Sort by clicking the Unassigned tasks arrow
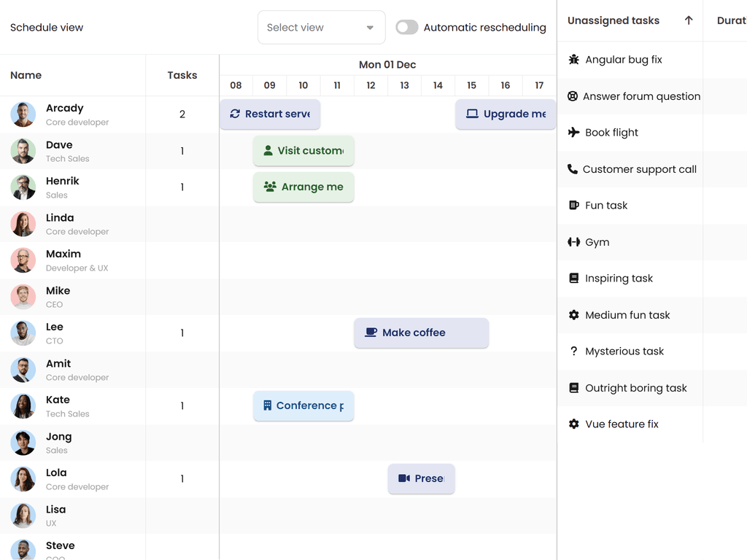Screen dimensions: 747x560 point(688,20)
